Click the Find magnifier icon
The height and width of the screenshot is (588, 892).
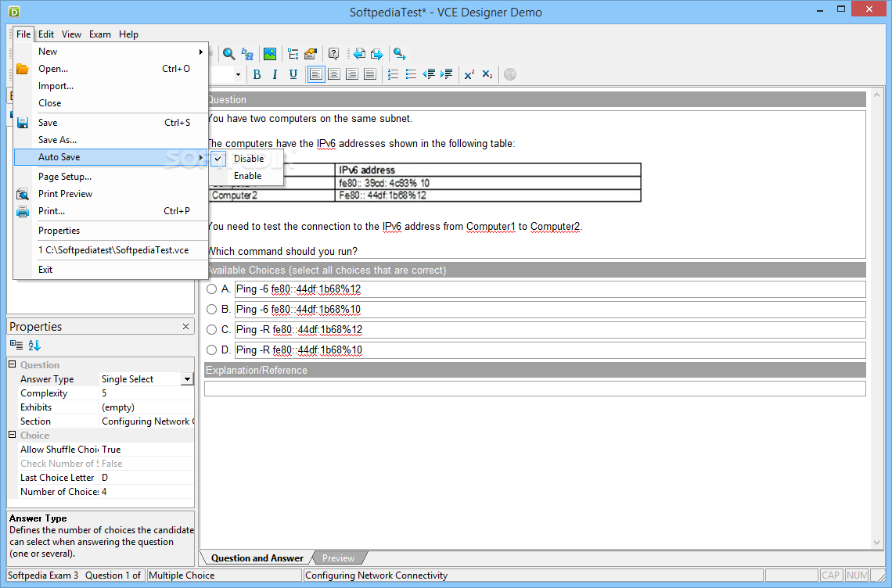coord(228,54)
